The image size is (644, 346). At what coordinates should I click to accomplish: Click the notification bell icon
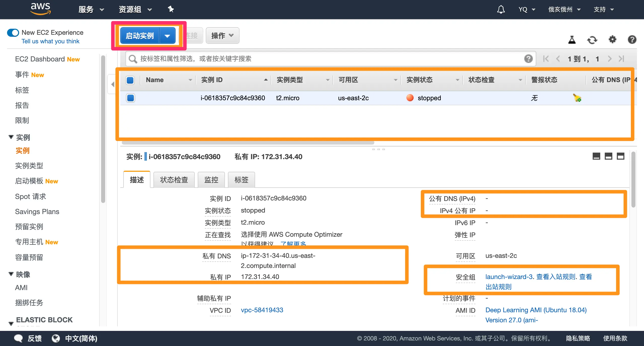coord(501,10)
